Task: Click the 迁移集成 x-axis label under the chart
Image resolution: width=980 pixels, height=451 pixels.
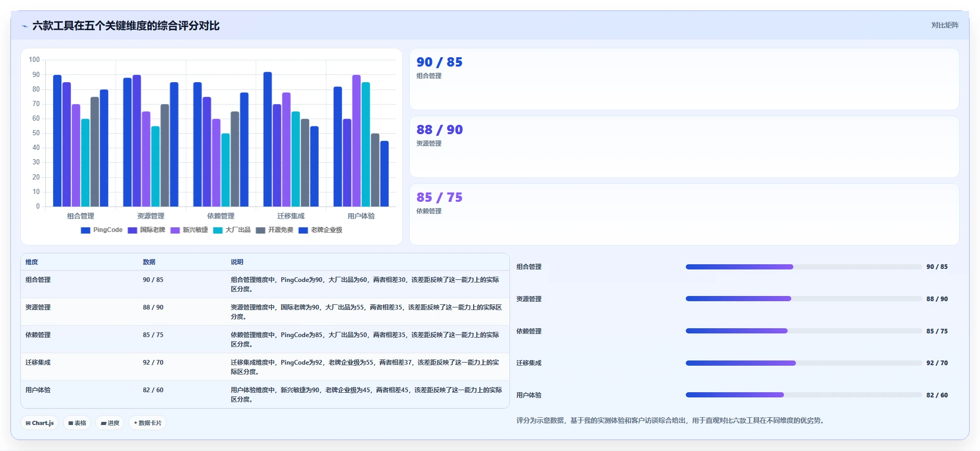Action: pos(291,216)
